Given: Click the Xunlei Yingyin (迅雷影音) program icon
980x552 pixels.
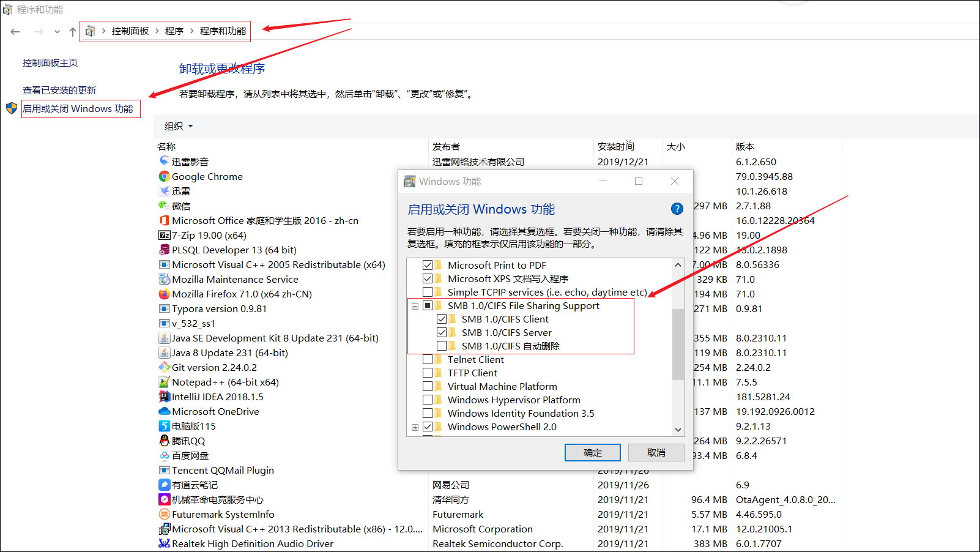Looking at the screenshot, I should coord(164,161).
